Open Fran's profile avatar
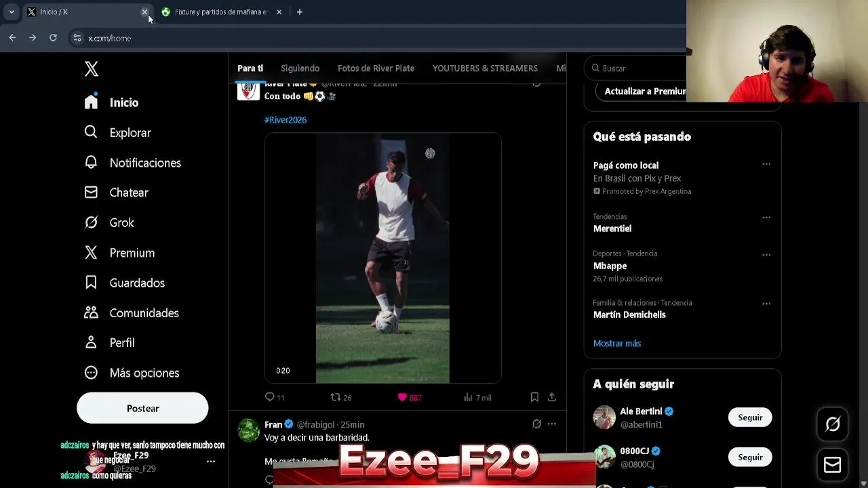This screenshot has height=488, width=868. (248, 430)
